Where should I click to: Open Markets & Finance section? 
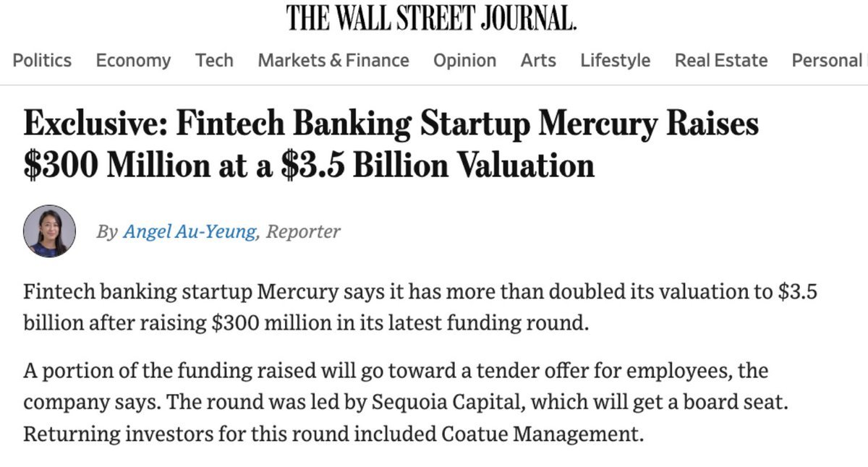(x=333, y=61)
